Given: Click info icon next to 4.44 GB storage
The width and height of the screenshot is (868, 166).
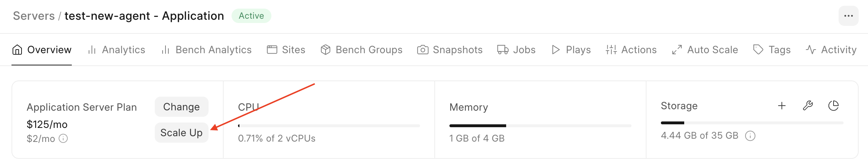Looking at the screenshot, I should [750, 136].
